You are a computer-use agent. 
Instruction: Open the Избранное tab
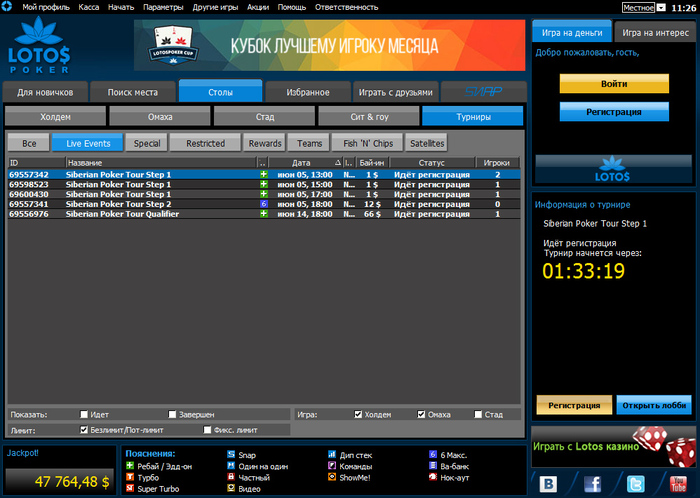click(308, 92)
